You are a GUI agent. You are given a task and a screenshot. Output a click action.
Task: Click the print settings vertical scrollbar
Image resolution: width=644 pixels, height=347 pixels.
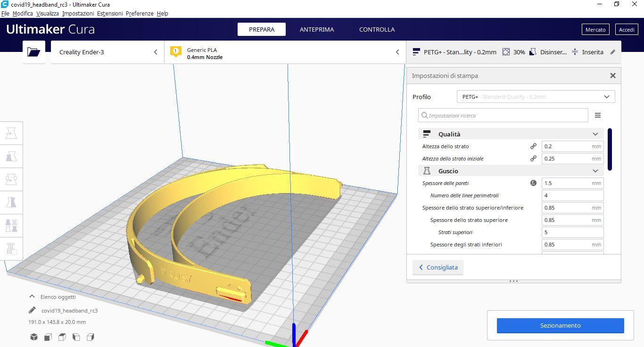[610, 149]
